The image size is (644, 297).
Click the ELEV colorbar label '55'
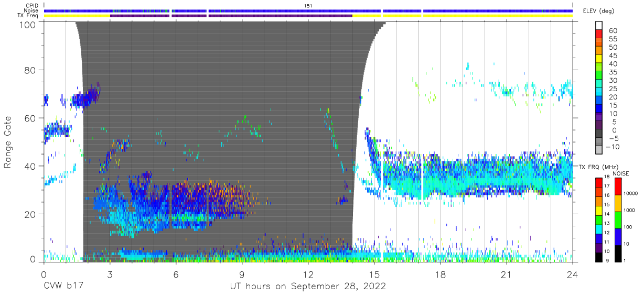tap(612, 39)
